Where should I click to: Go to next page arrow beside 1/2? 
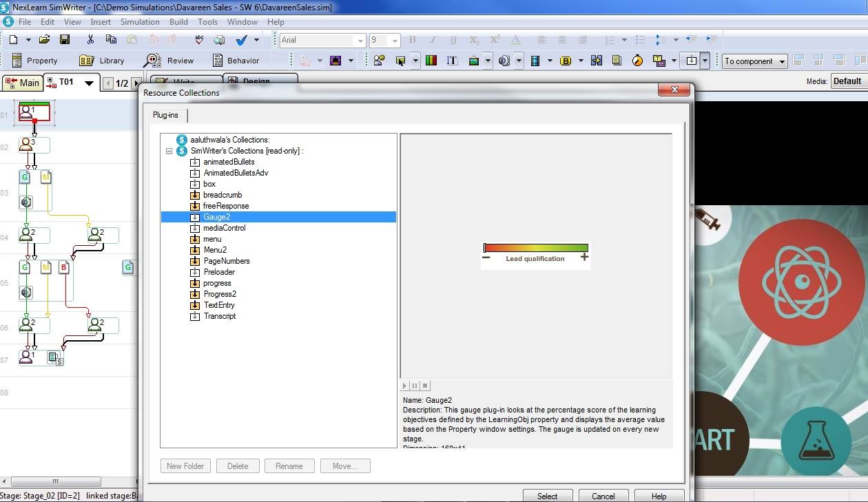click(x=136, y=83)
